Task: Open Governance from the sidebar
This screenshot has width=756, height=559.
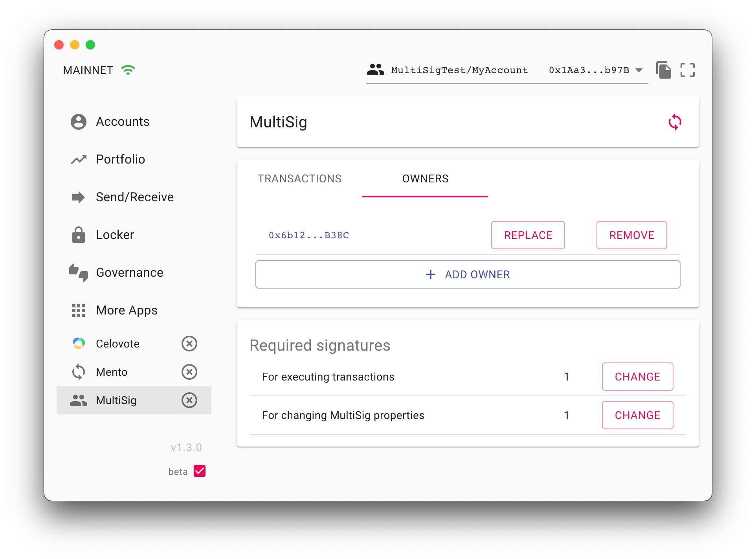Action: [x=129, y=272]
